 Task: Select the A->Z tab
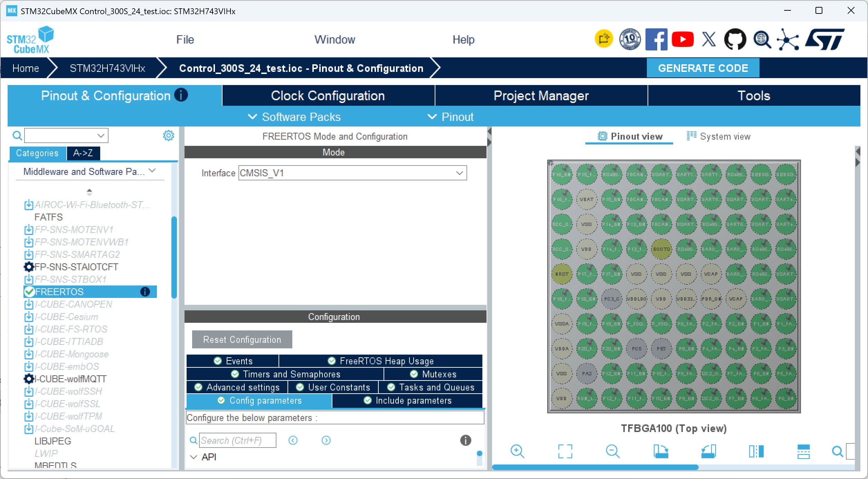(x=83, y=153)
